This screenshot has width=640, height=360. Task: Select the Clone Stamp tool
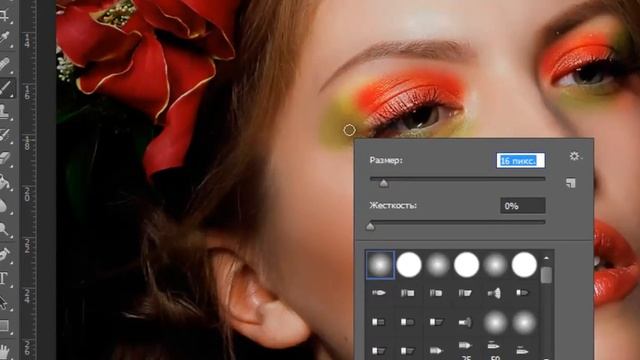coord(4,111)
